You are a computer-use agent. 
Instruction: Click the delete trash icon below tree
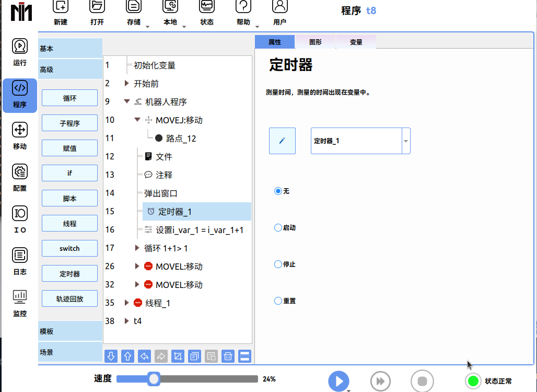pos(228,356)
